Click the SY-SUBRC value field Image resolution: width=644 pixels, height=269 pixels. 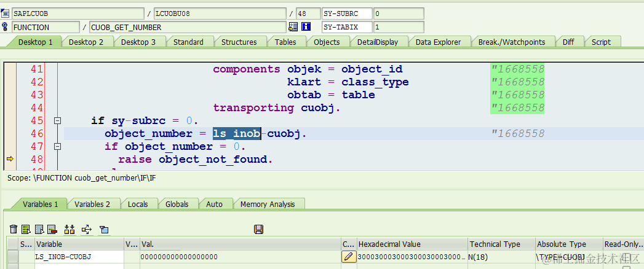pos(399,14)
